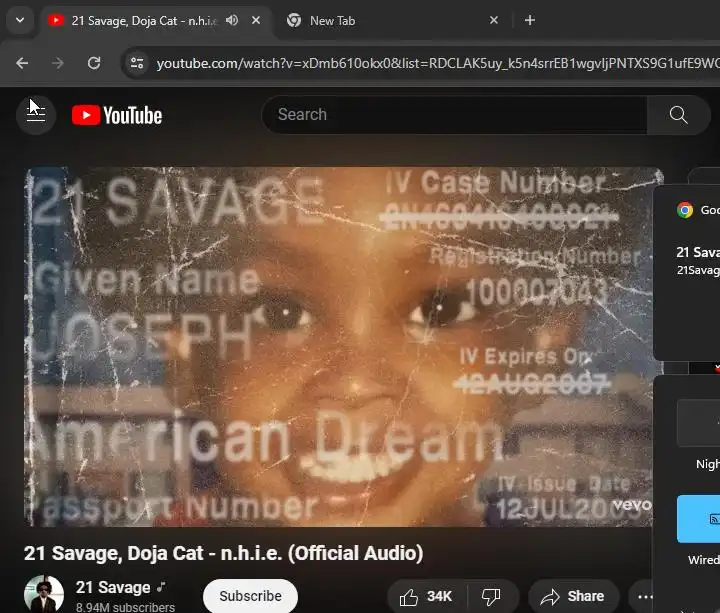The image size is (720, 613).
Task: Click the vevo watermark on video
Action: [x=632, y=505]
